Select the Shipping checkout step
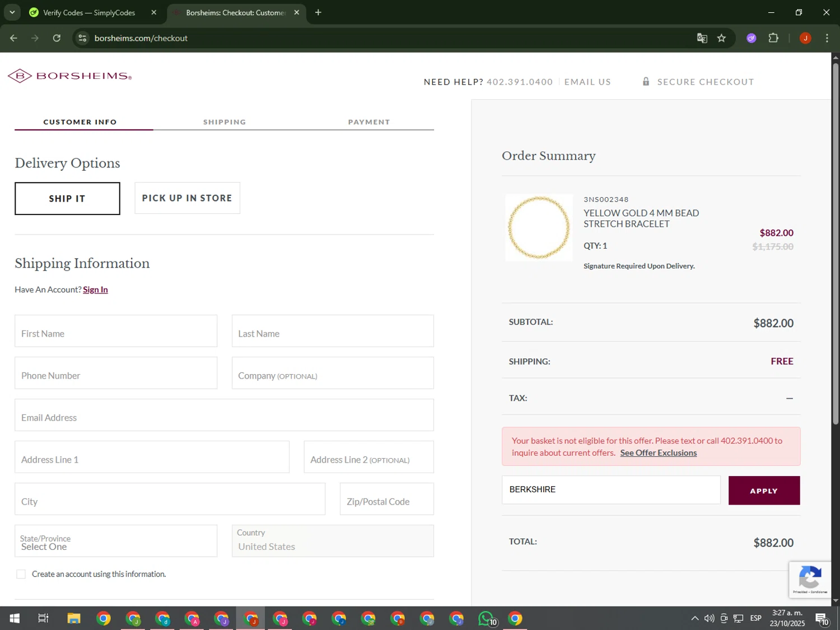Screen dimensions: 840x630 [x=225, y=122]
